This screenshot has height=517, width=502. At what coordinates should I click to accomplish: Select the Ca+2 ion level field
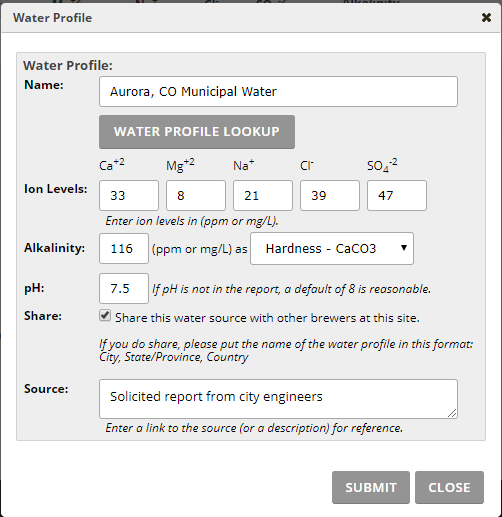coord(129,196)
